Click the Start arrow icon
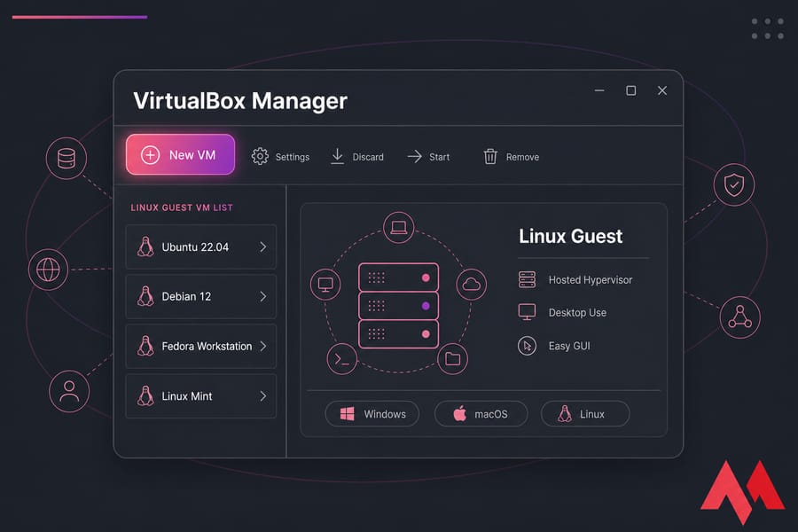The height and width of the screenshot is (532, 798). pyautogui.click(x=415, y=156)
